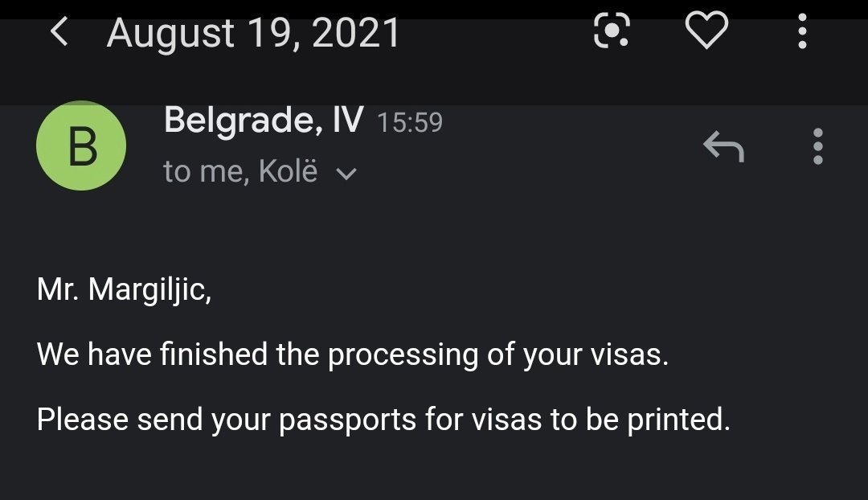Toggle the heart favorite icon
The width and height of the screenshot is (868, 500).
[706, 30]
